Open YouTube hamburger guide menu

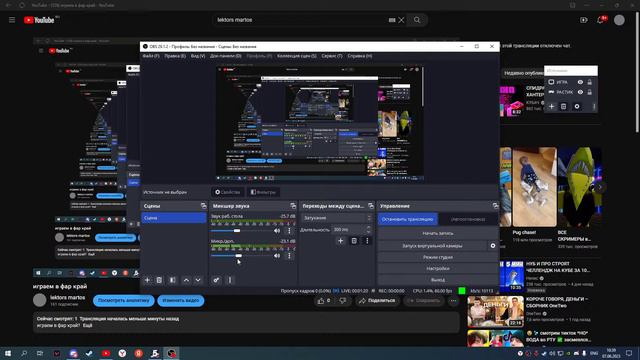[x=12, y=20]
